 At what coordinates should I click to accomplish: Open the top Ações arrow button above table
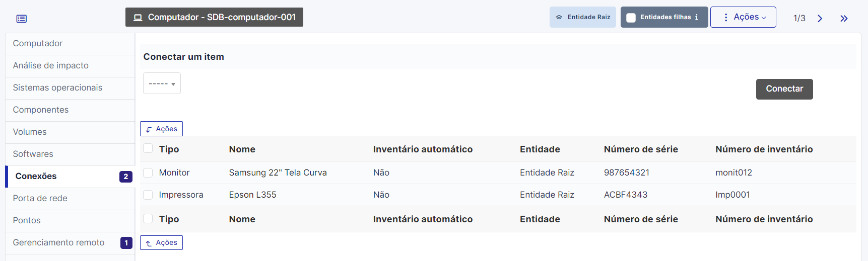(161, 129)
